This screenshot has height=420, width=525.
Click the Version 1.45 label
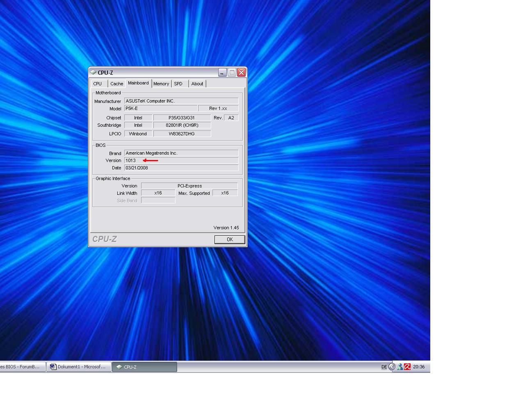226,228
